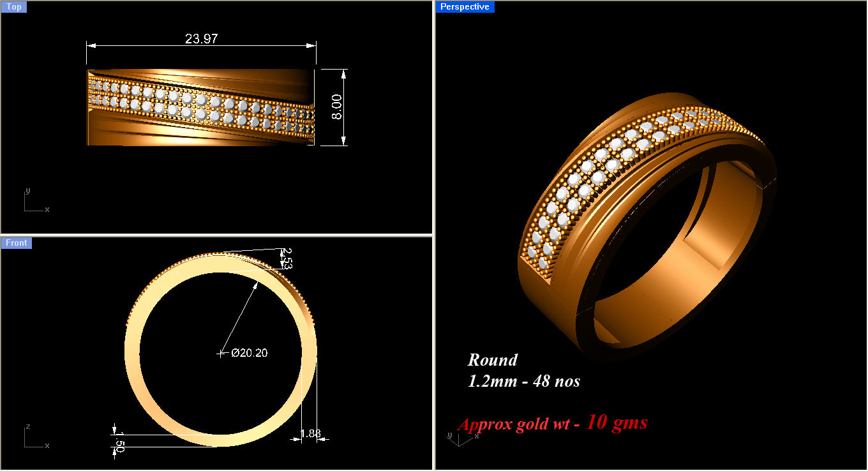
Task: Click the 1.88 dimension in Front view
Action: tap(309, 433)
